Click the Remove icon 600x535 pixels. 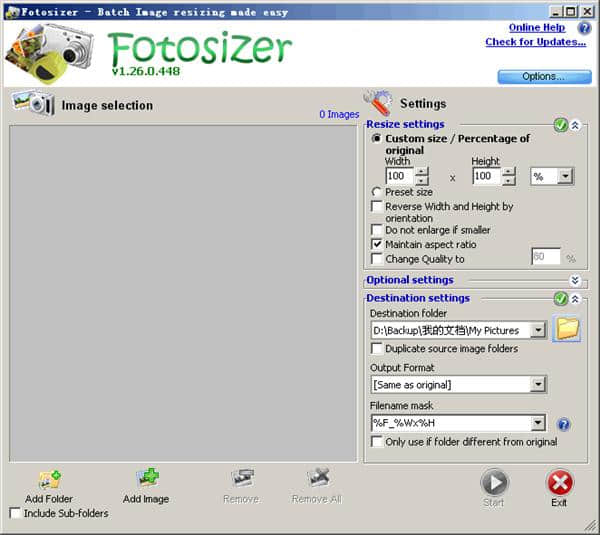pyautogui.click(x=242, y=479)
